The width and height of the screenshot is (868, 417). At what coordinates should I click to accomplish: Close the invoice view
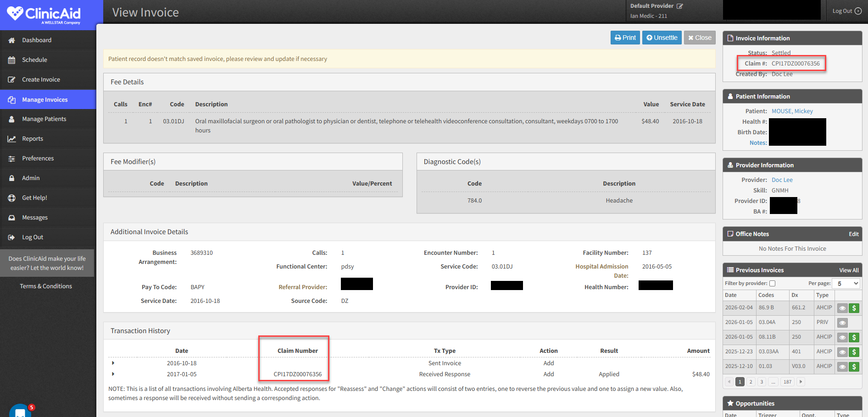[x=700, y=38]
